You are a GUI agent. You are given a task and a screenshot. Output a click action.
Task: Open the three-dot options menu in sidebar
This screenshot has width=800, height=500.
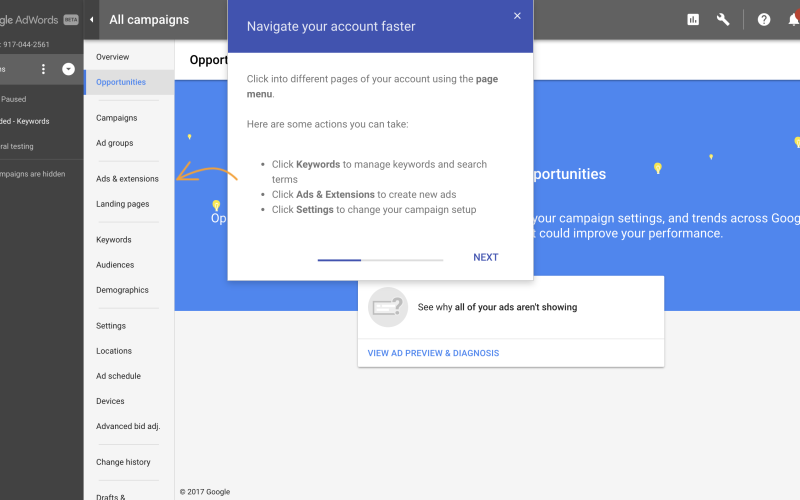[43, 69]
